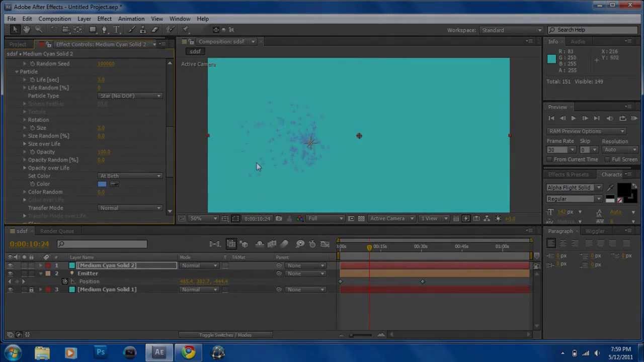This screenshot has width=644, height=362.
Task: Click the timeline layer search field
Action: (x=102, y=244)
